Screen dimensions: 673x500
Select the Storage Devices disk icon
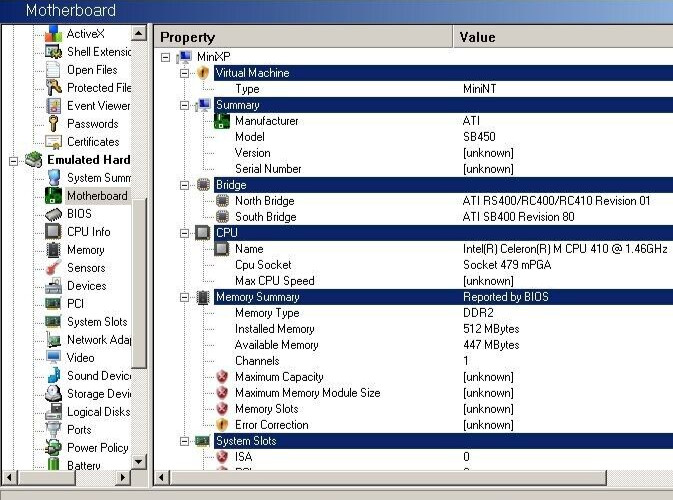pyautogui.click(x=53, y=394)
